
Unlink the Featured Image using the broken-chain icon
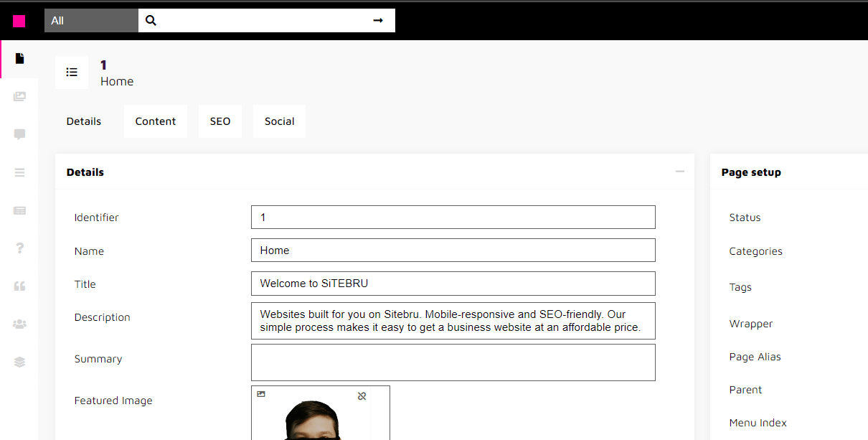[x=362, y=395]
